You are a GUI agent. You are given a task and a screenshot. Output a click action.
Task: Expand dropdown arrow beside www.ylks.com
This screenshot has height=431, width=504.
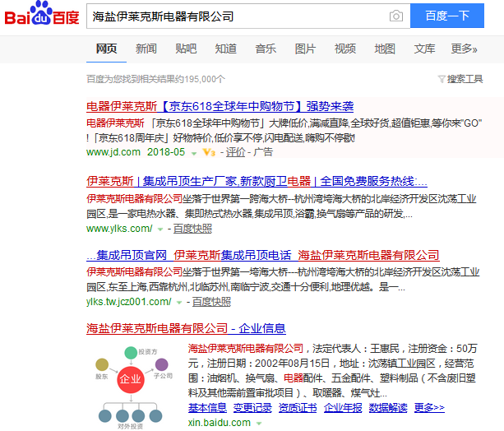160,229
